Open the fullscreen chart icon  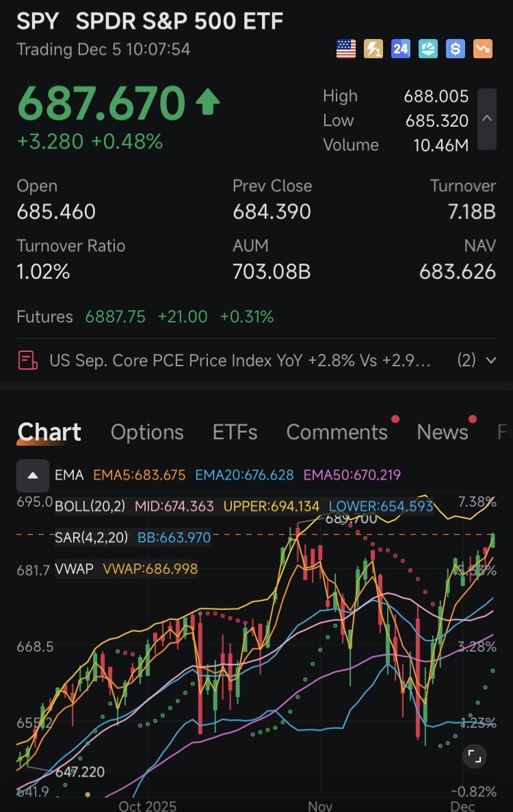point(474,757)
